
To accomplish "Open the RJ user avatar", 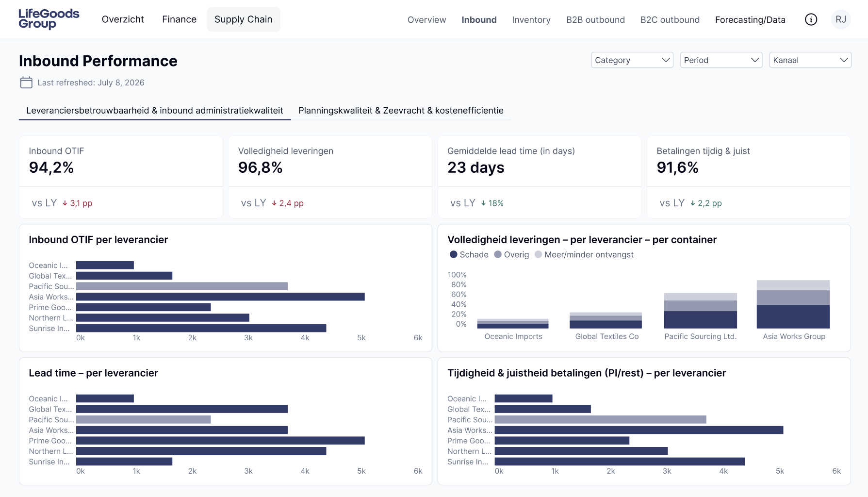I will pyautogui.click(x=841, y=19).
